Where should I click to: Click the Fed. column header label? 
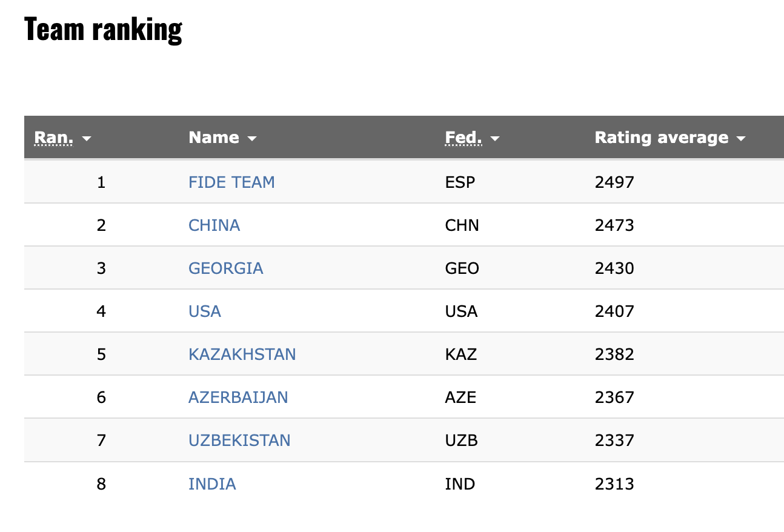coord(463,138)
